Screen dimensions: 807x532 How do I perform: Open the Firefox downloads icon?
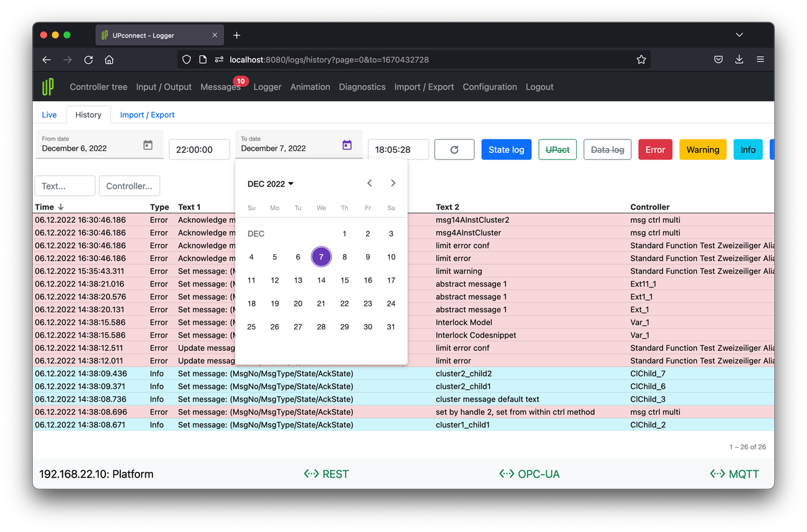click(739, 60)
